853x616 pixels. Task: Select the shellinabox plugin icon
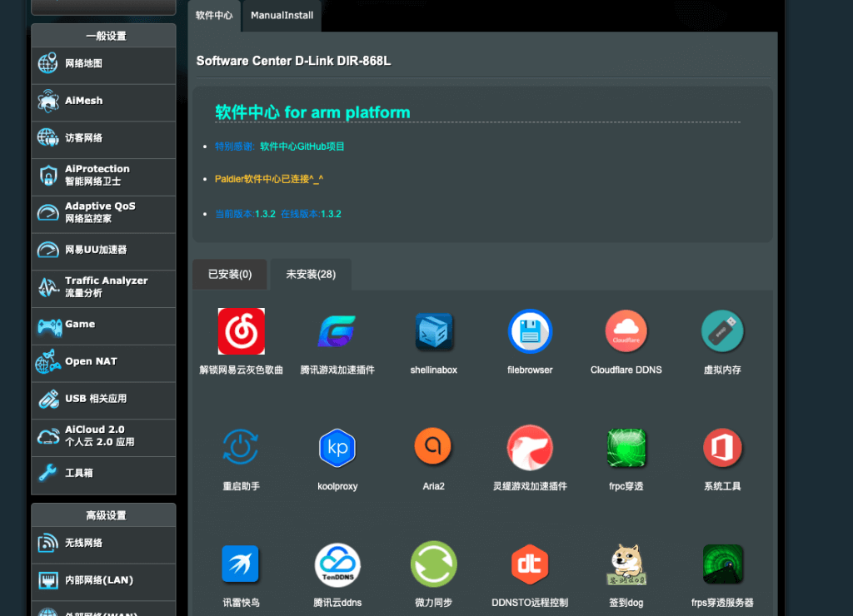pyautogui.click(x=433, y=331)
